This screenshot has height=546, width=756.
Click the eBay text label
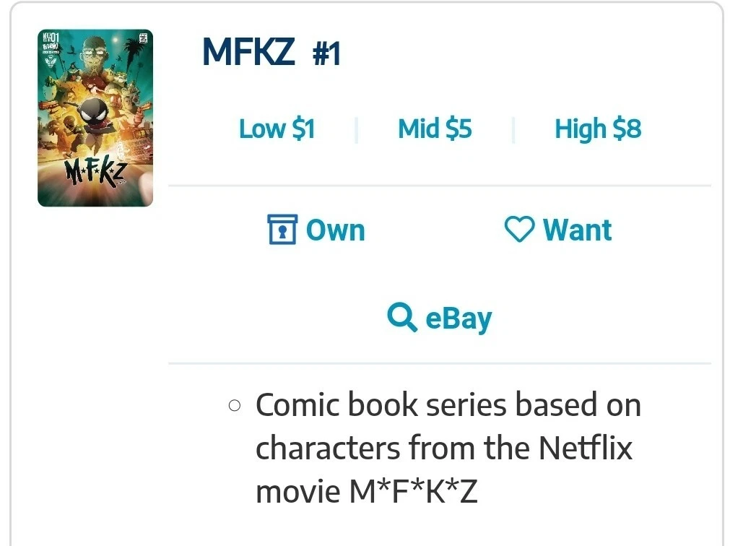coord(459,319)
